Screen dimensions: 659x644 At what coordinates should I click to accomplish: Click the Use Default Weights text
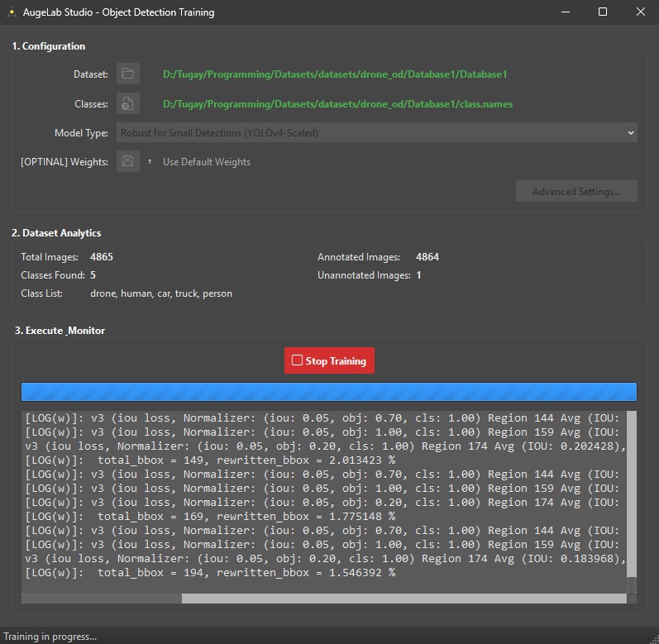pos(206,162)
